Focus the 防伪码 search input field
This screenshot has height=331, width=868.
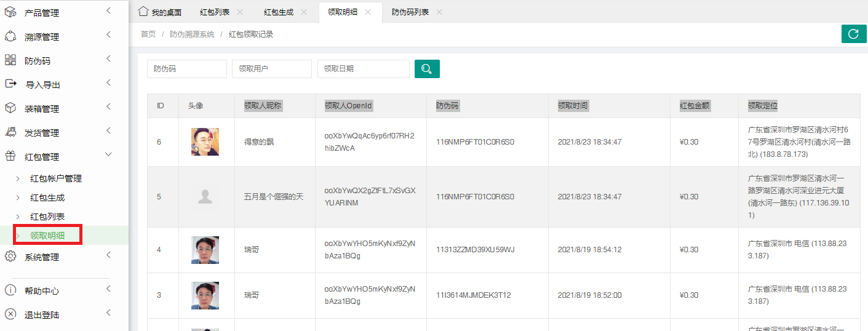187,69
